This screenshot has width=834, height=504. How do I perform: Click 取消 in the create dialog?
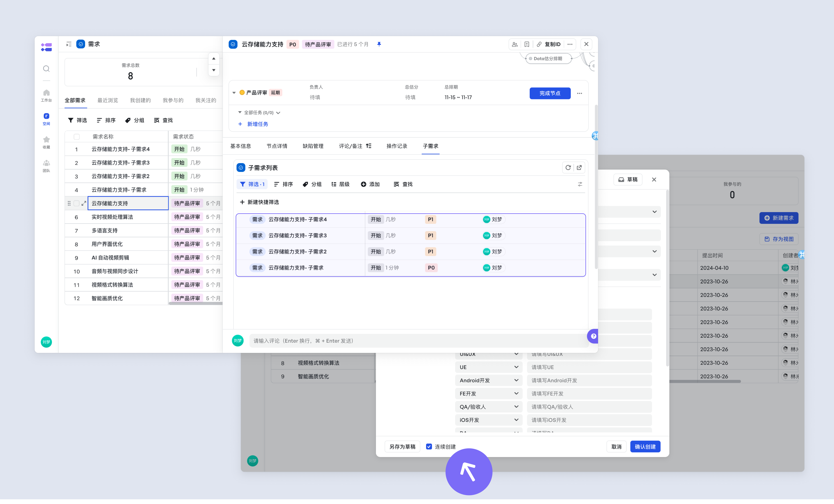(616, 447)
